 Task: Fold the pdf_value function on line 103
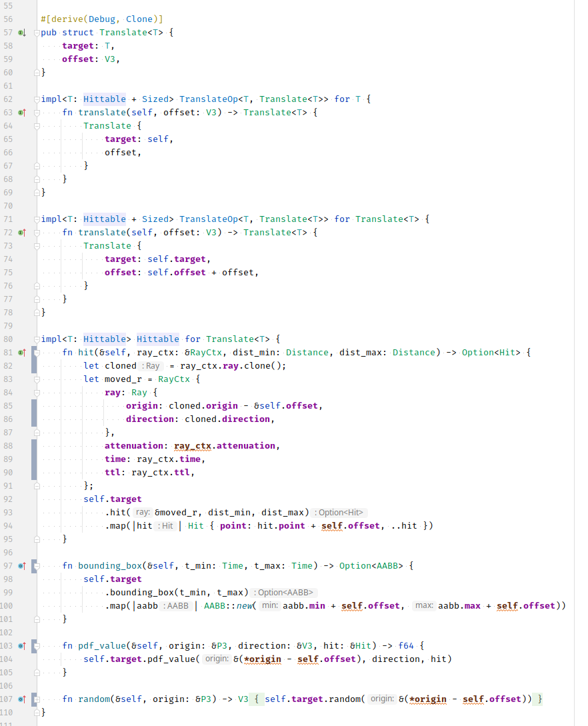(37, 646)
